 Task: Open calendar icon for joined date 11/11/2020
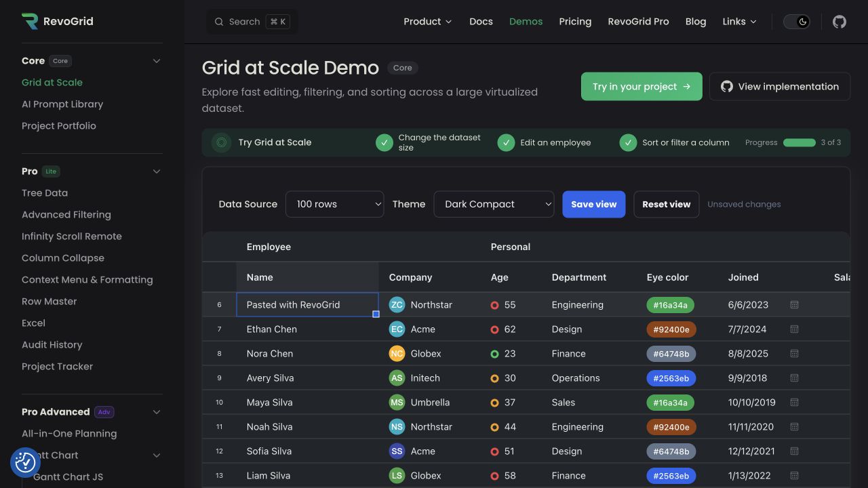click(x=794, y=427)
